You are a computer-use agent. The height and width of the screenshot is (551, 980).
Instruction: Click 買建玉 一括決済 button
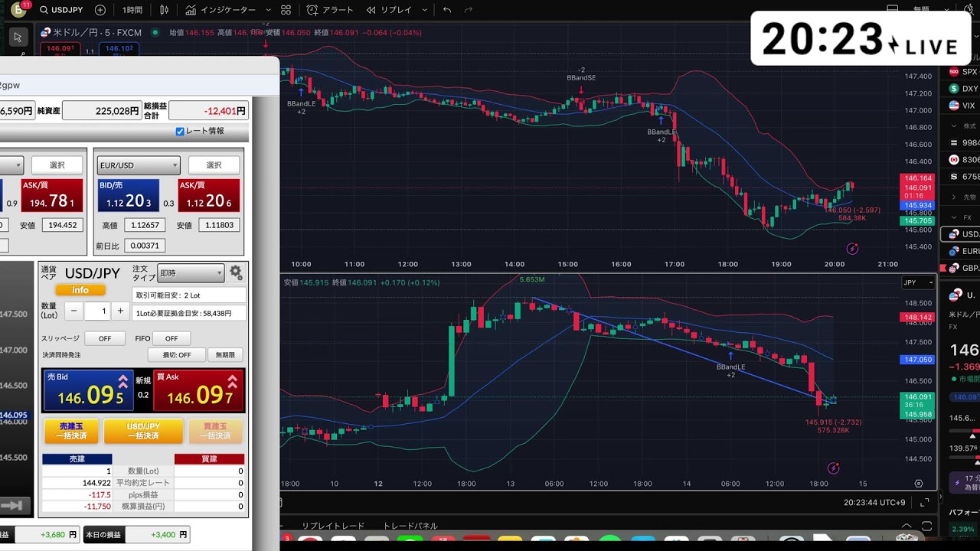[x=215, y=431]
